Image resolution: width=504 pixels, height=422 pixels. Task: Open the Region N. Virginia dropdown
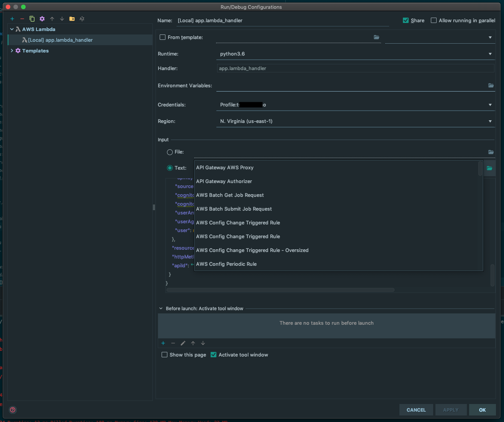[x=355, y=121]
